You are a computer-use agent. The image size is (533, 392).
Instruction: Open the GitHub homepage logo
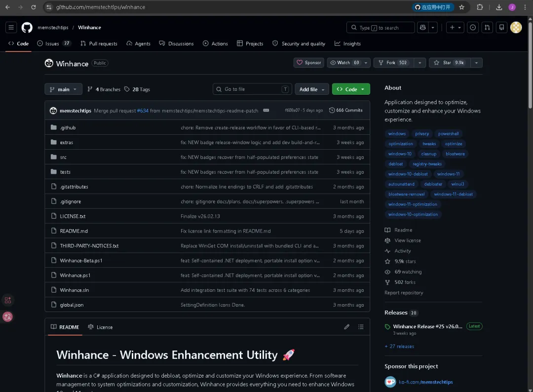(27, 28)
